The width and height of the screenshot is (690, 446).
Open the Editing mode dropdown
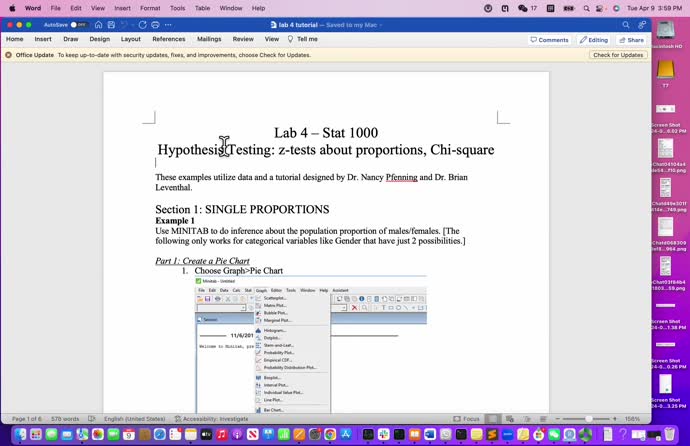click(x=594, y=40)
